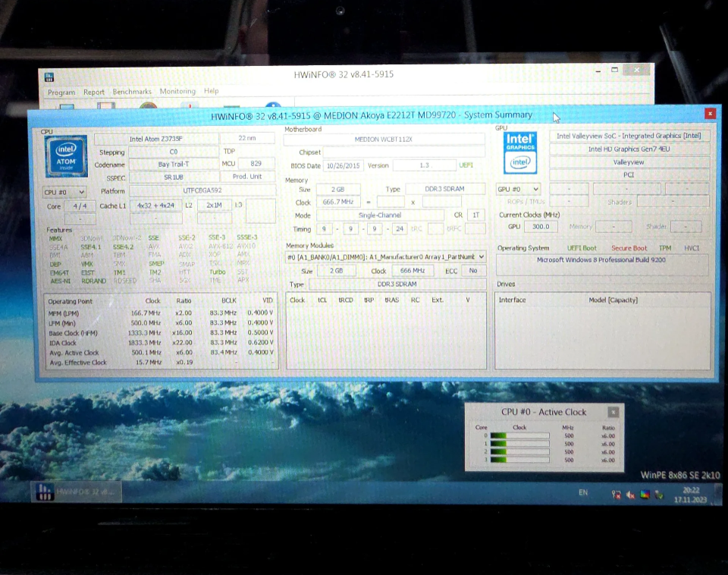Expand the Memory Modules #0 dropdown
This screenshot has width=728, height=575.
(385, 257)
